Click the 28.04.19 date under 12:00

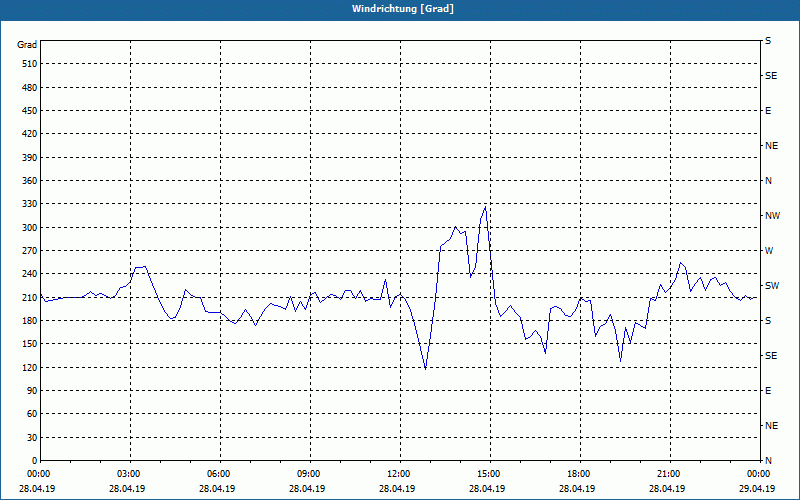(x=397, y=489)
